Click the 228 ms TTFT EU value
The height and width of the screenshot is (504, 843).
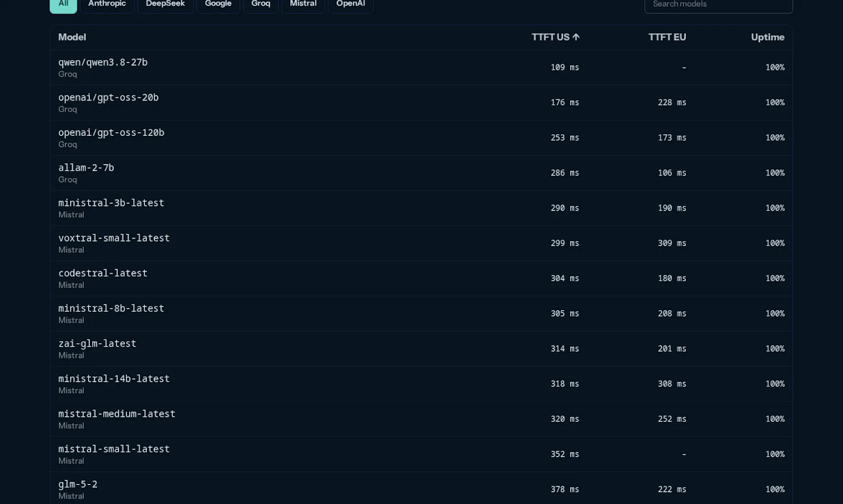pos(672,103)
